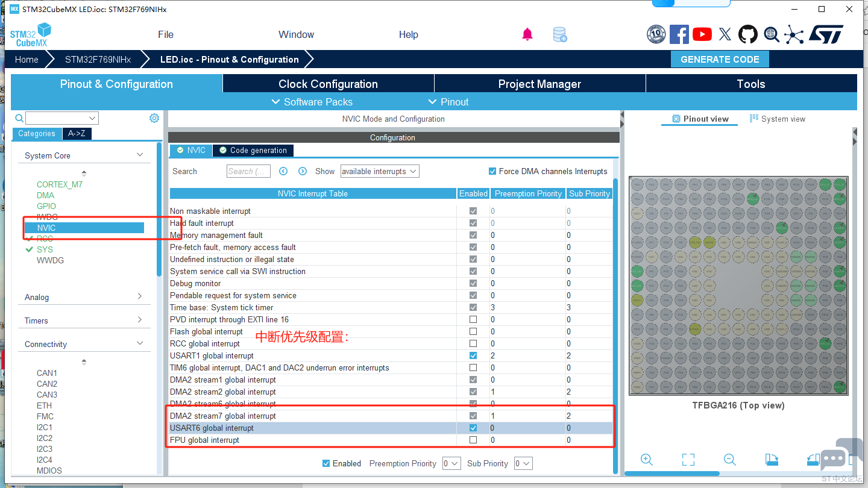868x488 pixels.
Task: Click the rotate icon in pinout toolbar
Action: pyautogui.click(x=772, y=460)
